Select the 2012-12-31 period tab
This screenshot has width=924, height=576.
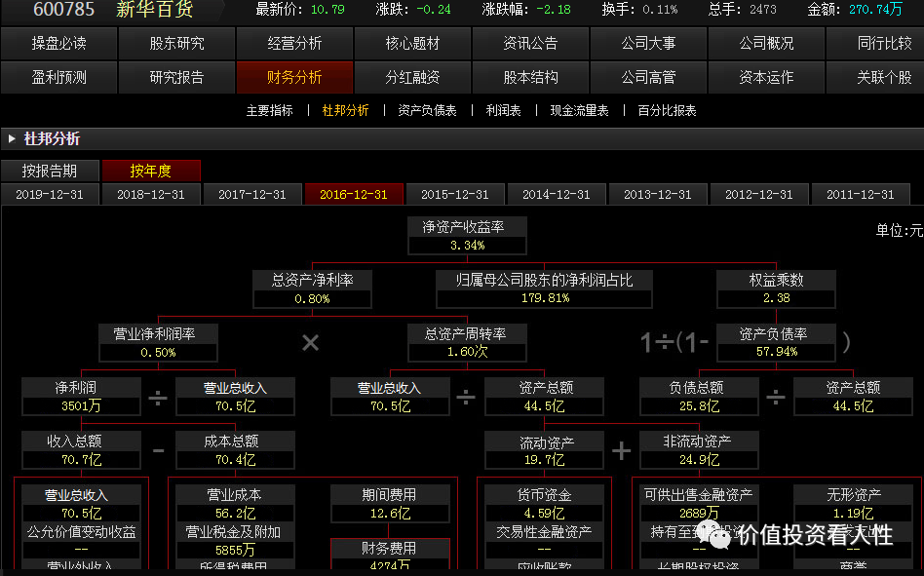759,194
